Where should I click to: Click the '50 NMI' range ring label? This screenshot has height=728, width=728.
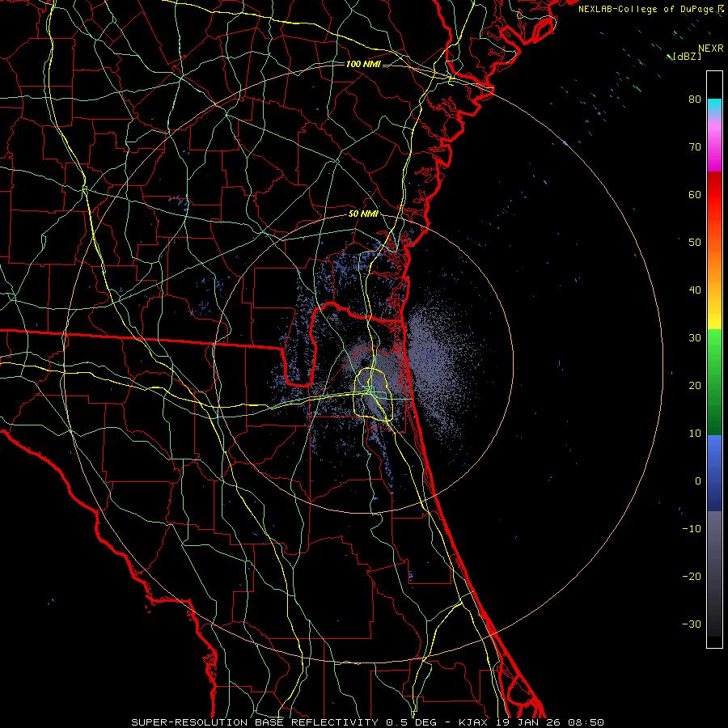tap(363, 214)
